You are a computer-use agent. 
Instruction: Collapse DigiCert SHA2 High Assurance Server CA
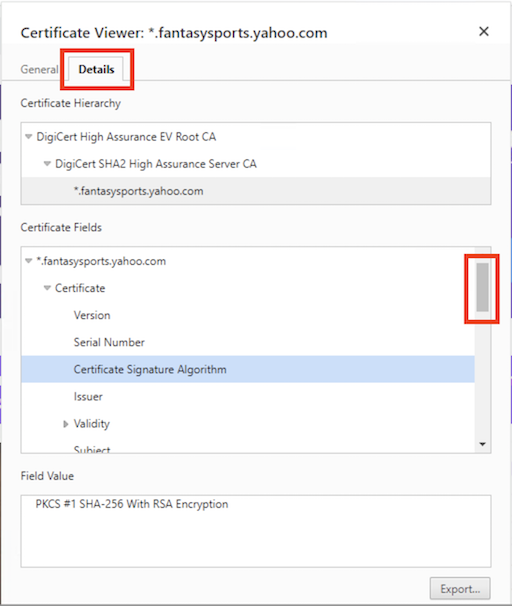tap(47, 163)
